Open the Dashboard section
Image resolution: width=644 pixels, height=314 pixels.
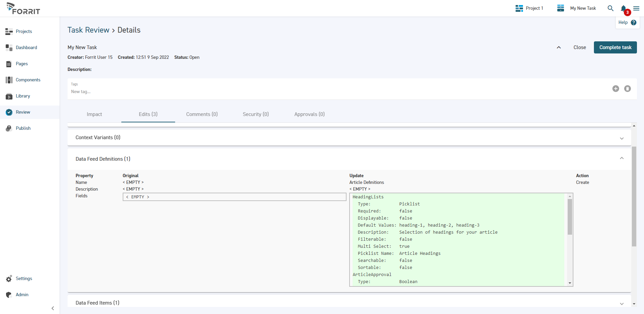coord(26,47)
